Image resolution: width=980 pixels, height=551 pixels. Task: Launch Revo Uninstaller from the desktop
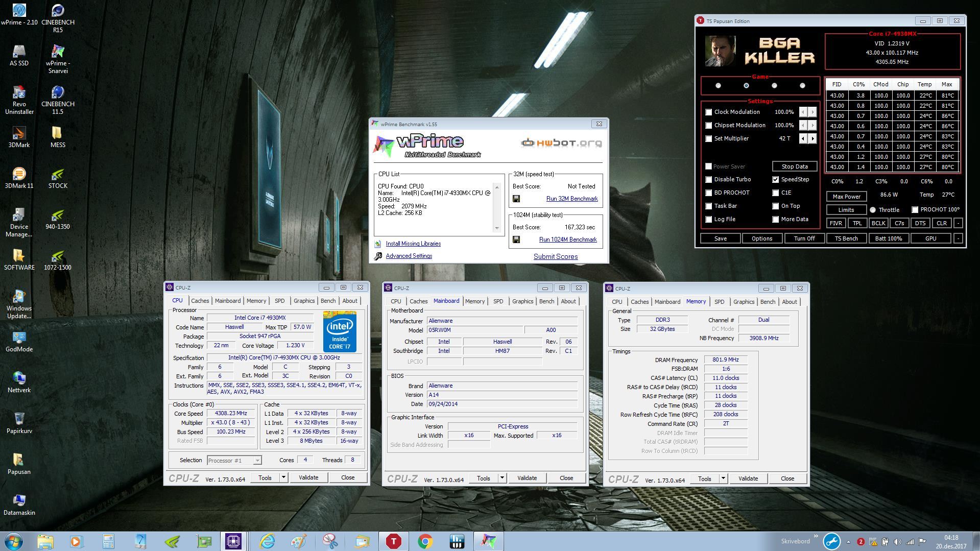pyautogui.click(x=19, y=100)
